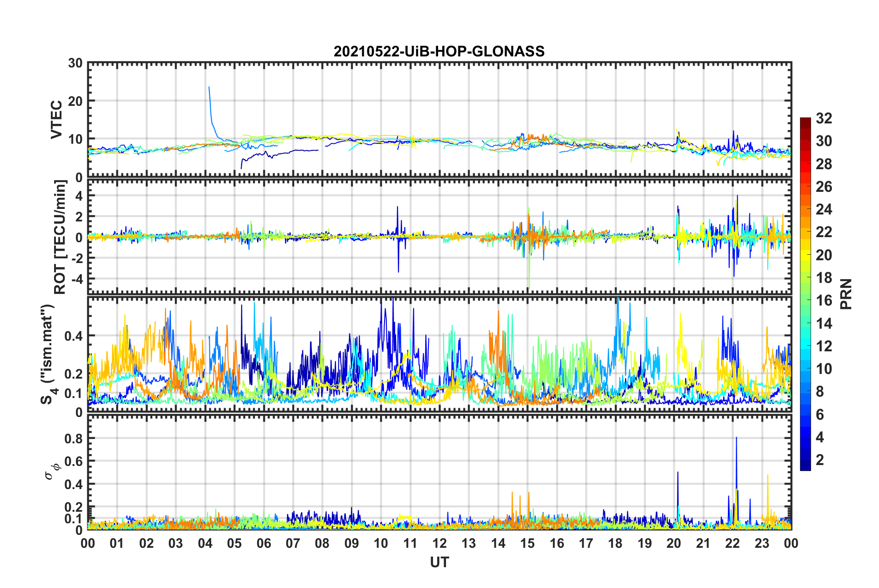This screenshot has height=588, width=879.
Task: Click the 32 tick on PRN colorbar
Action: tap(824, 118)
